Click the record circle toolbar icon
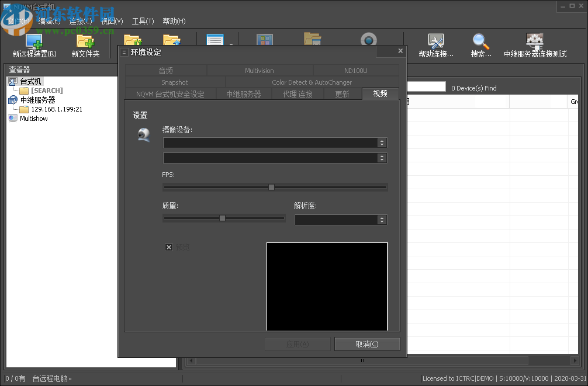 coord(368,40)
